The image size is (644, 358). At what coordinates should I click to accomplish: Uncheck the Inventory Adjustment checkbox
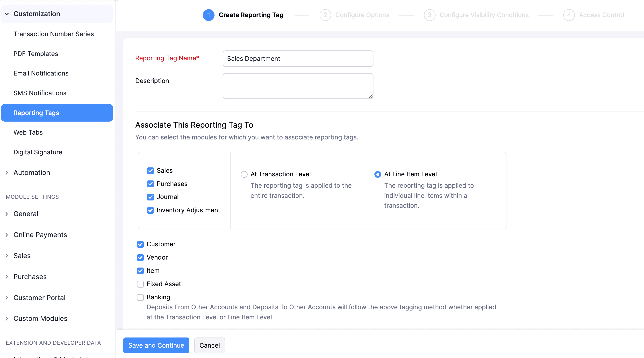point(150,210)
